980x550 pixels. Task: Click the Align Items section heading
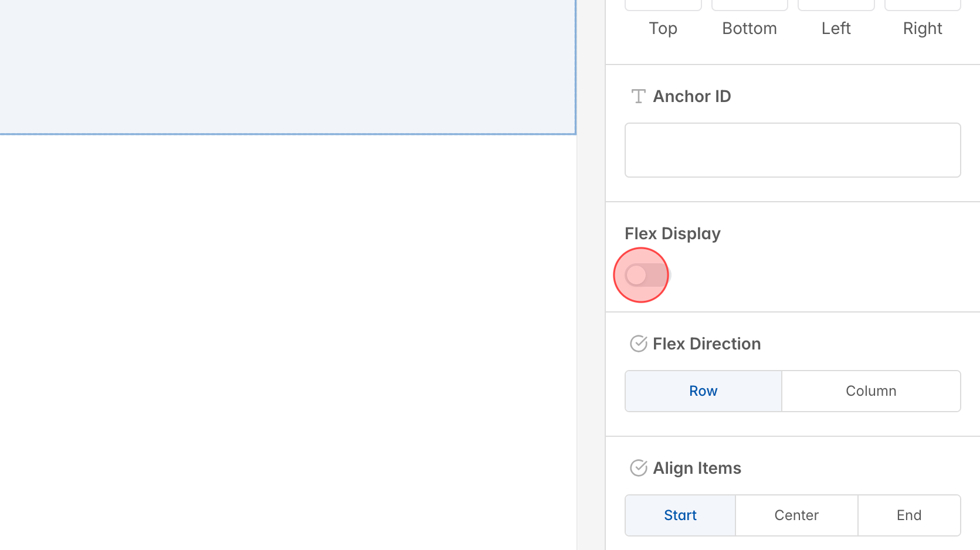pos(697,468)
